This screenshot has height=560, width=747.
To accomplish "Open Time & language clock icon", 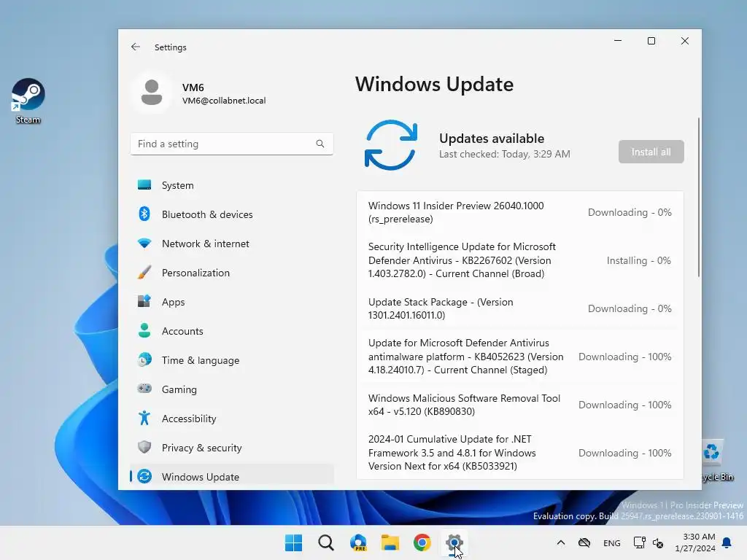I will pos(144,360).
